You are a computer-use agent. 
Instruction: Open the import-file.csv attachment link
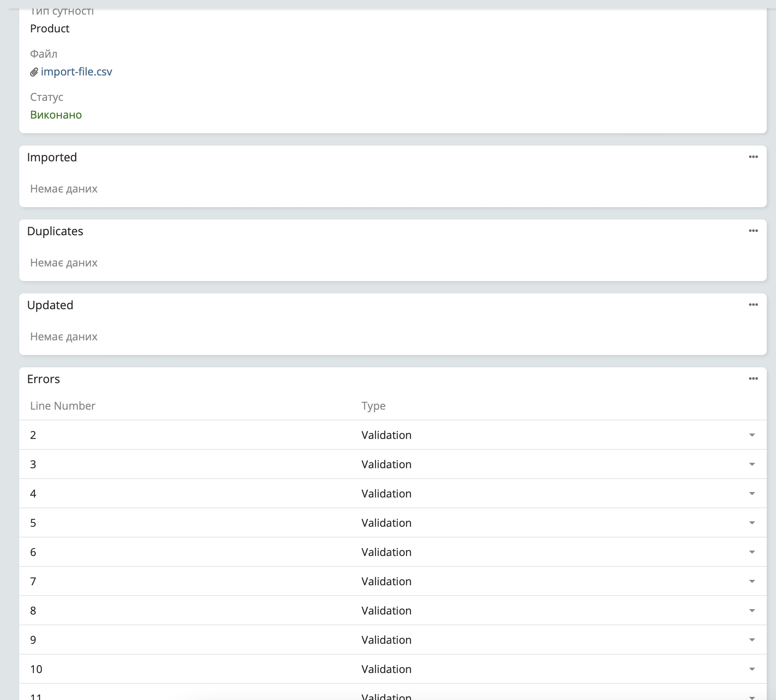coord(76,72)
